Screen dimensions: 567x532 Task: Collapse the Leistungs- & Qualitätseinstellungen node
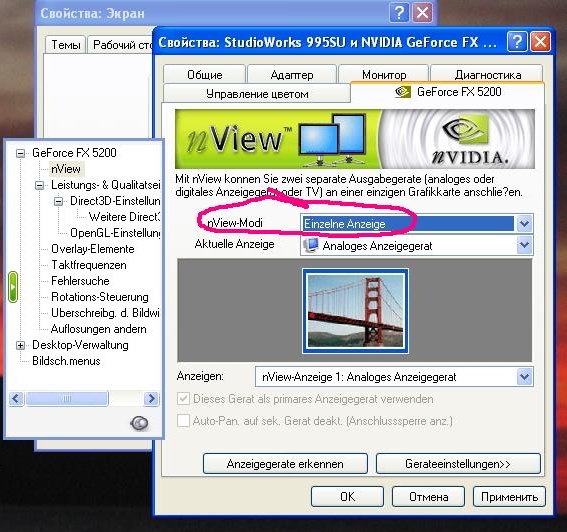39,185
